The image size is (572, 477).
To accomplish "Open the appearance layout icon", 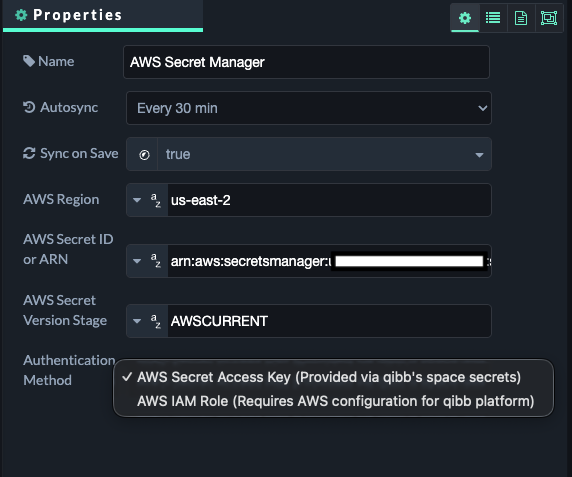I will (549, 18).
